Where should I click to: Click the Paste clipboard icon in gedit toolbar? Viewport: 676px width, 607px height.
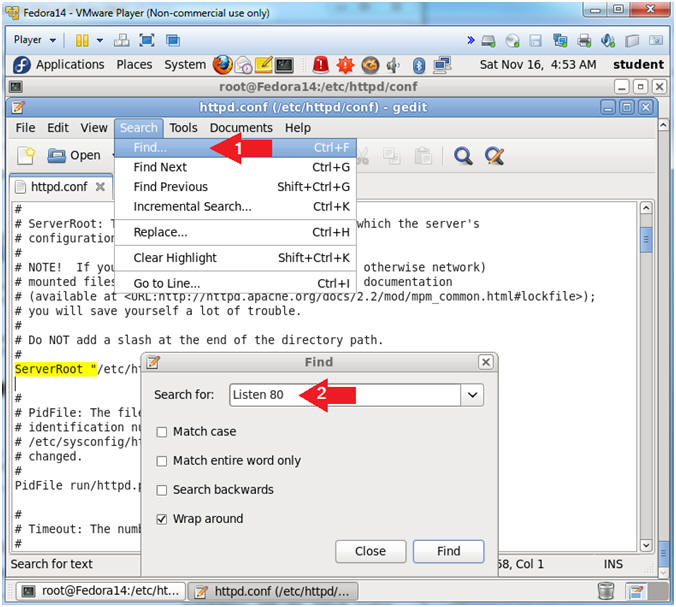point(423,156)
